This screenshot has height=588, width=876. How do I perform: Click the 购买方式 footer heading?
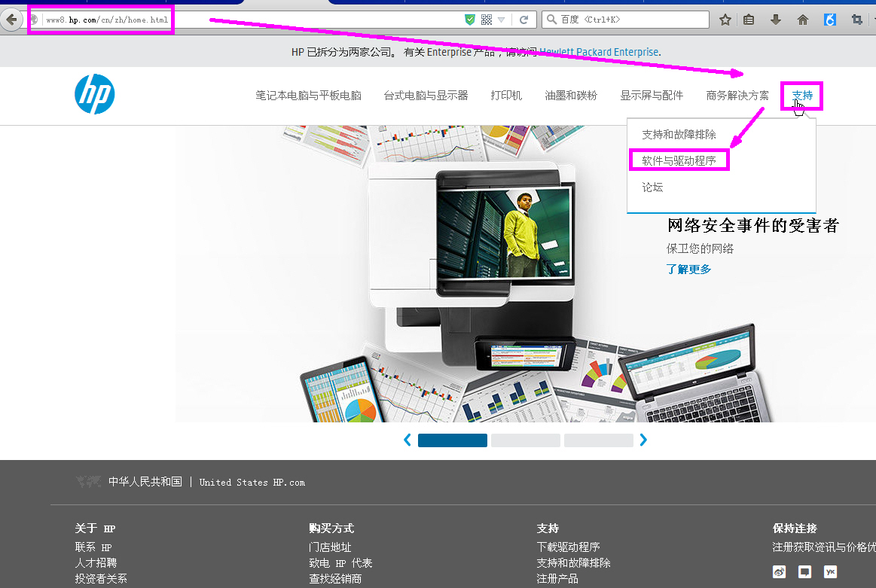tap(331, 529)
